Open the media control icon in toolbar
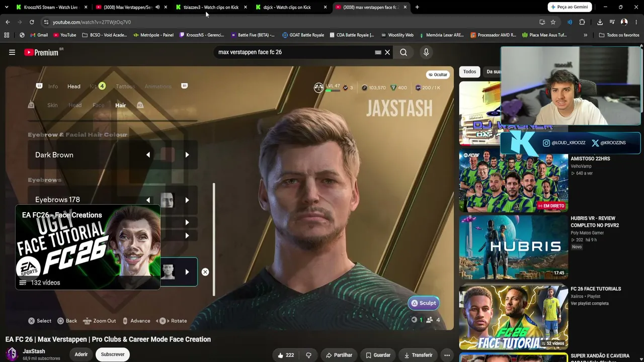The height and width of the screenshot is (362, 644). click(x=612, y=22)
